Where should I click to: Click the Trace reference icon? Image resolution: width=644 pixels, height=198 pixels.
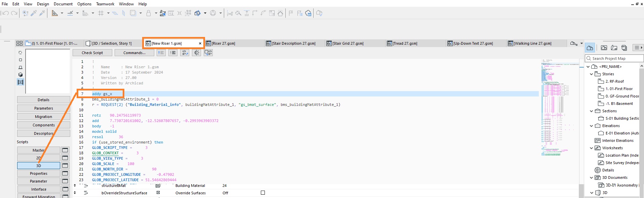(x=133, y=13)
